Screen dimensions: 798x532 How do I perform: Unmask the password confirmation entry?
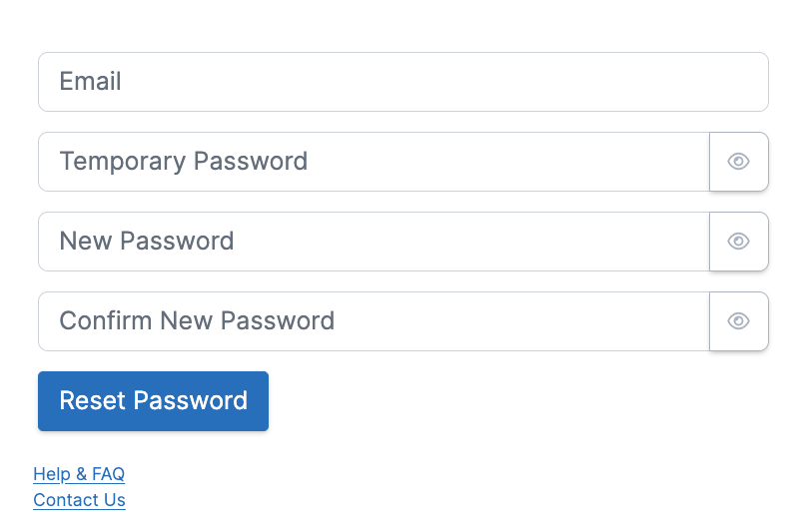pos(738,321)
